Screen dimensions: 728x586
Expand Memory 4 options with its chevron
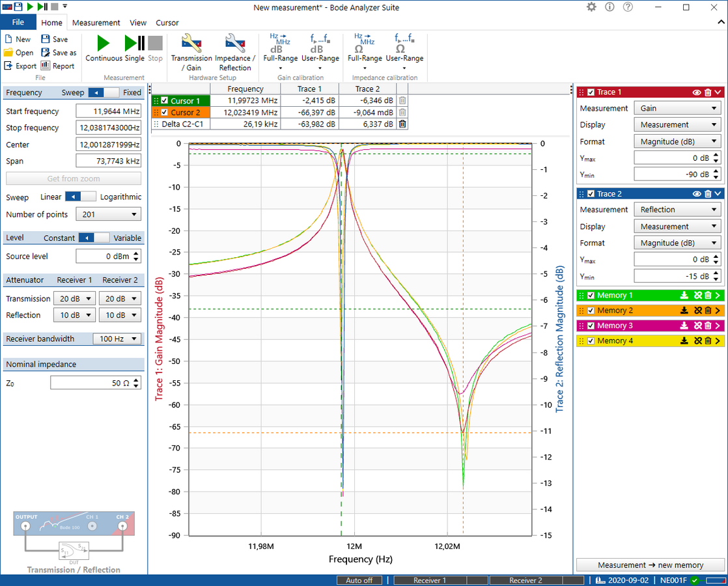pyautogui.click(x=718, y=340)
